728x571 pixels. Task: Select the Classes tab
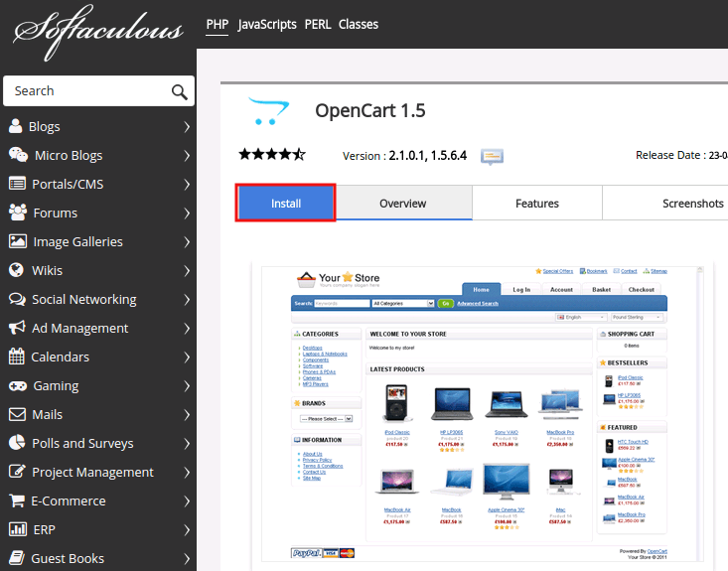359,24
